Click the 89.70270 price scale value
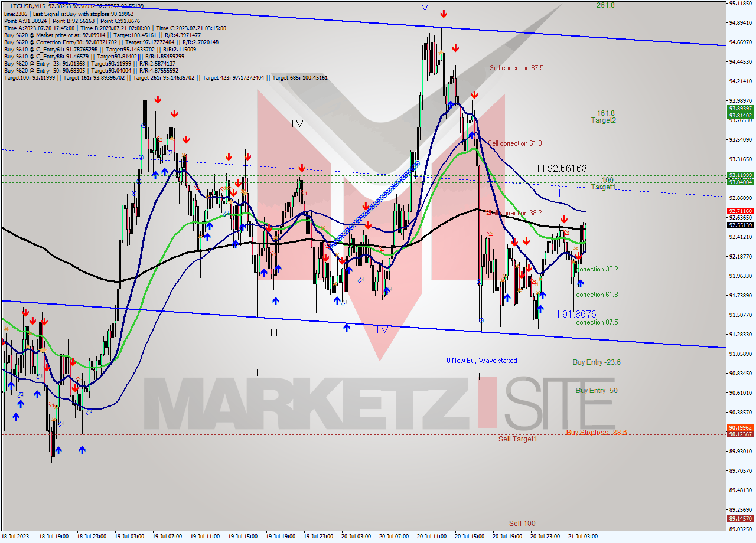756x543 pixels. tap(740, 470)
